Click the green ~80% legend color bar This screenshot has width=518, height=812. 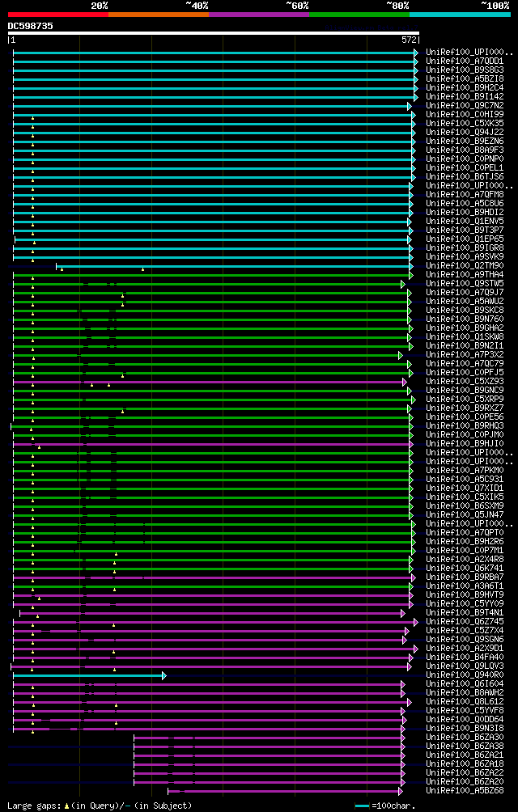click(359, 15)
